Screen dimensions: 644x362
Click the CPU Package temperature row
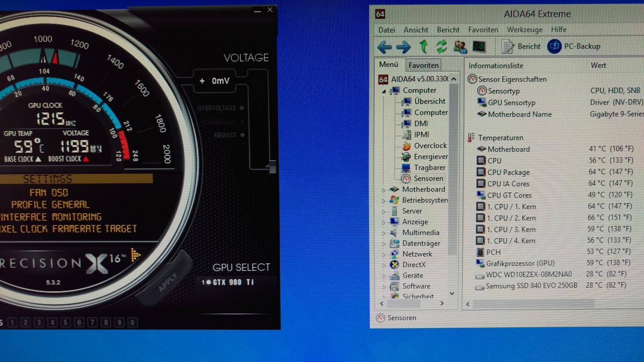point(555,172)
